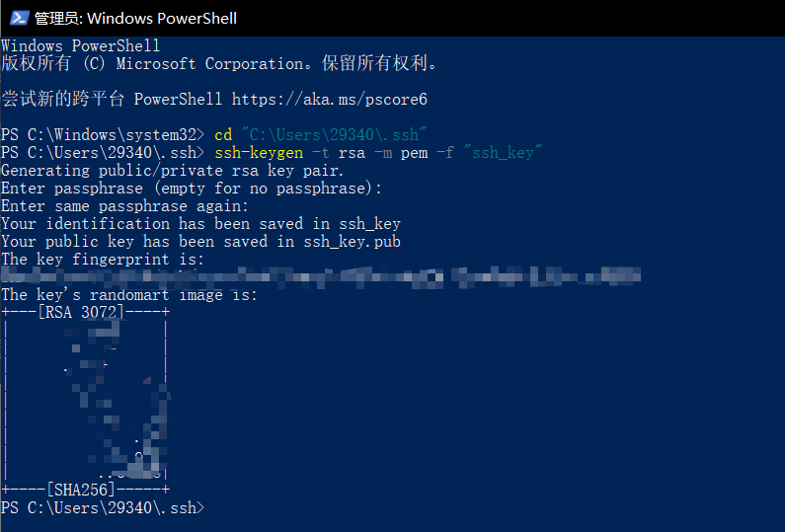Image resolution: width=785 pixels, height=532 pixels.
Task: Click the Enter passphrase (empty for no passphrase) prompt
Action: point(192,189)
